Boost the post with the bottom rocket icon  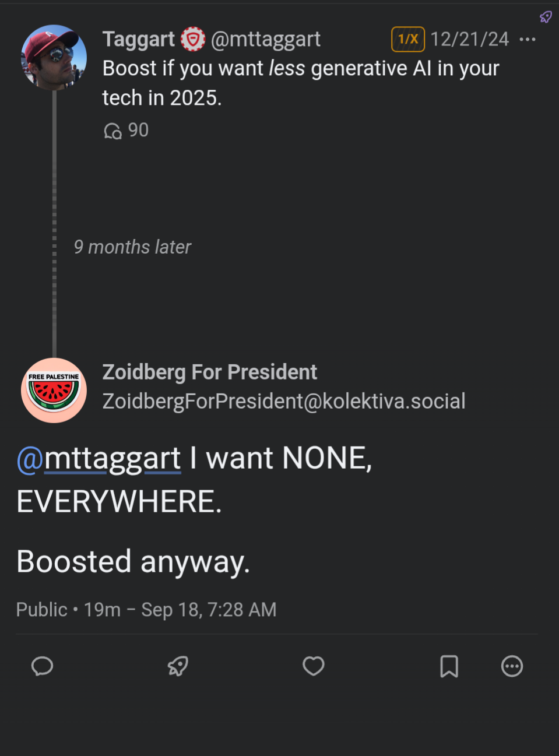[178, 666]
